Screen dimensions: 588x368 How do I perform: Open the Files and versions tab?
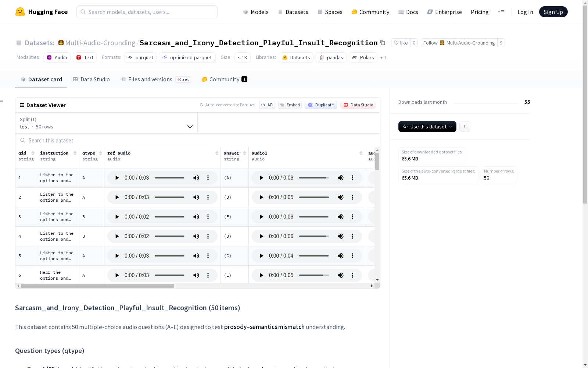pos(155,79)
